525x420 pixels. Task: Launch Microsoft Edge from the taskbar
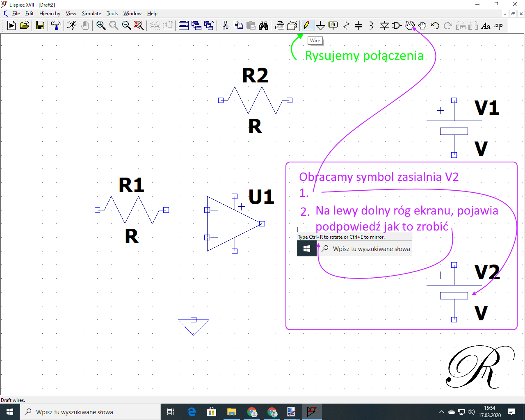[x=192, y=412]
